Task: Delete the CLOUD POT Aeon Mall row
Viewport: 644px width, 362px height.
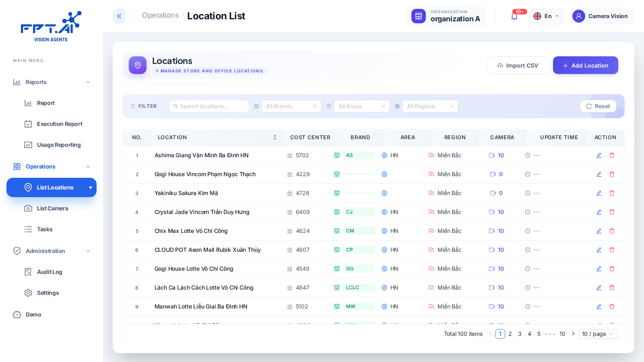Action: (612, 250)
